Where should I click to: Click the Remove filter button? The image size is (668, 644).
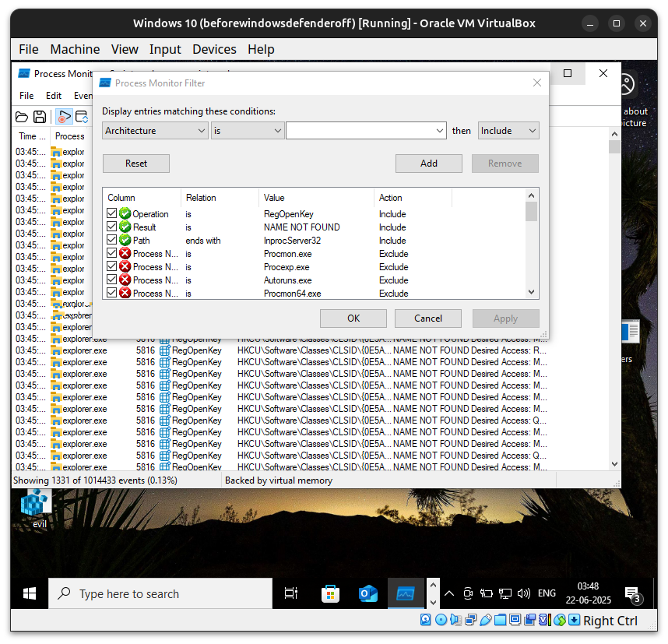505,164
